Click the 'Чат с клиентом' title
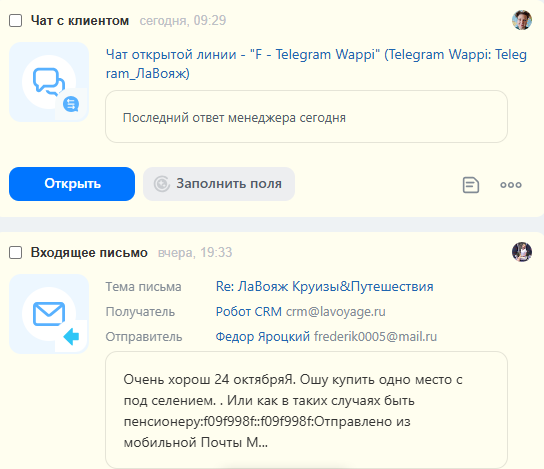This screenshot has height=469, width=544. tap(80, 20)
